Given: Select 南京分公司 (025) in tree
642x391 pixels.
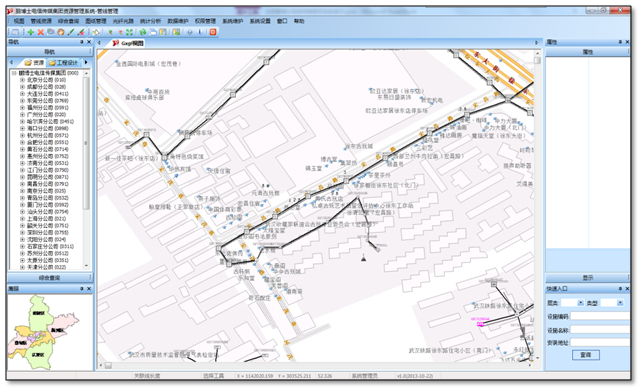Looking at the screenshot, I should tap(46, 191).
